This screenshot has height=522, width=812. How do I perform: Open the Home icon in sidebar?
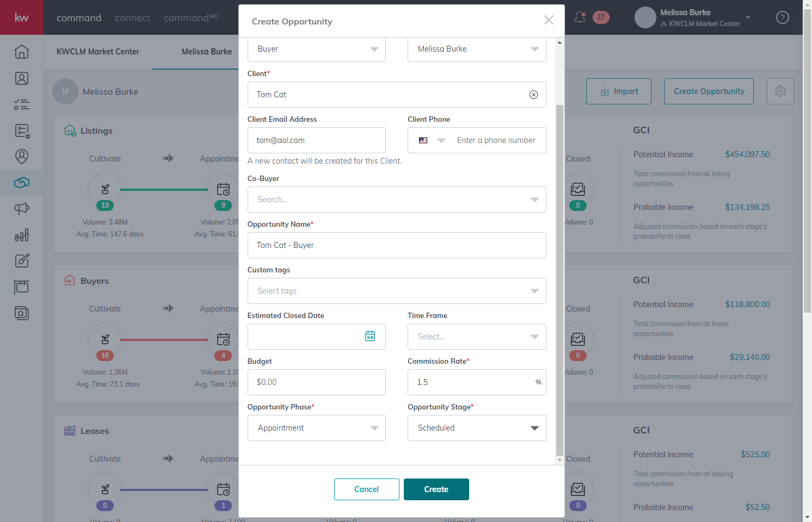pyautogui.click(x=22, y=52)
